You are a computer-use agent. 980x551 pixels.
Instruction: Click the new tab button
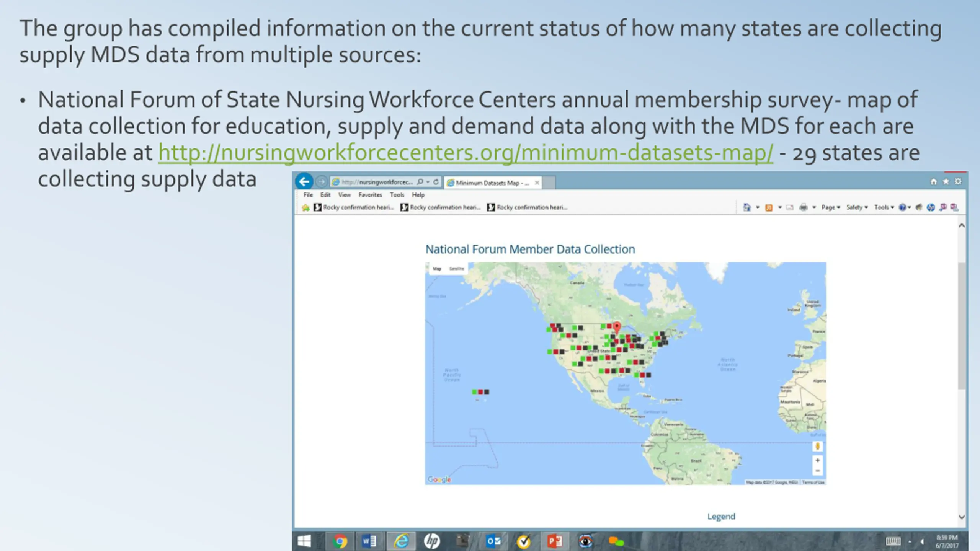click(x=549, y=183)
